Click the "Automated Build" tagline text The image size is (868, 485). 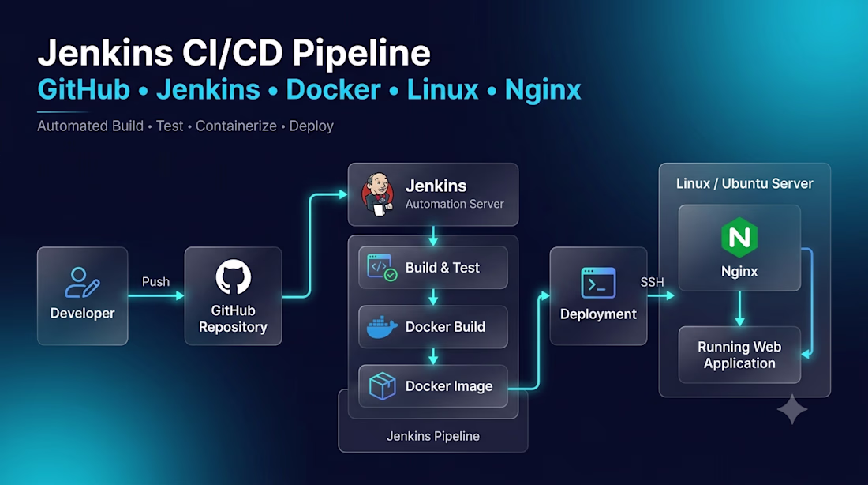[90, 126]
